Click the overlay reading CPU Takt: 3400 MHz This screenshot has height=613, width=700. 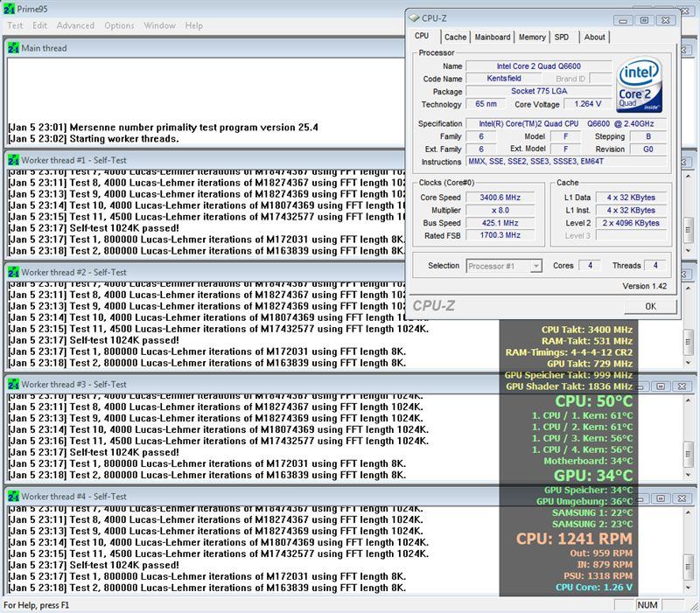tap(586, 330)
